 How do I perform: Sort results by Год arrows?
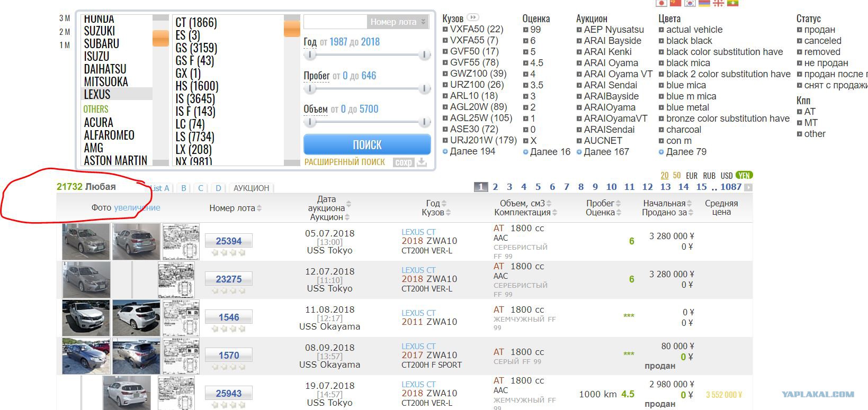coord(444,204)
